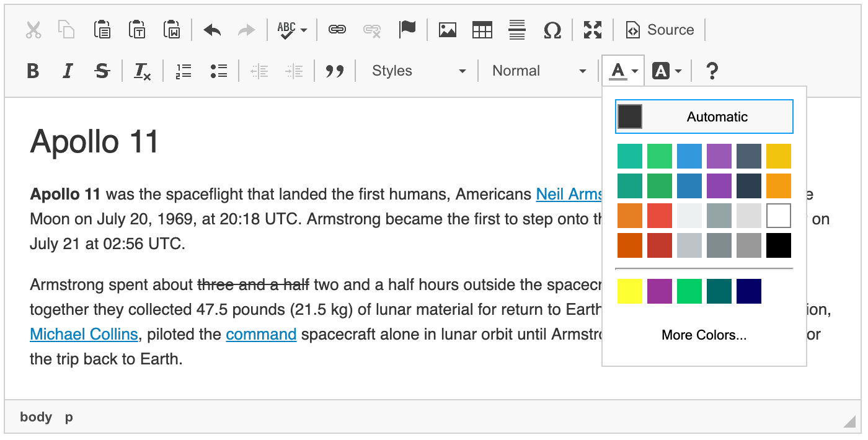
Task: Toggle bold formatting
Action: 33,71
